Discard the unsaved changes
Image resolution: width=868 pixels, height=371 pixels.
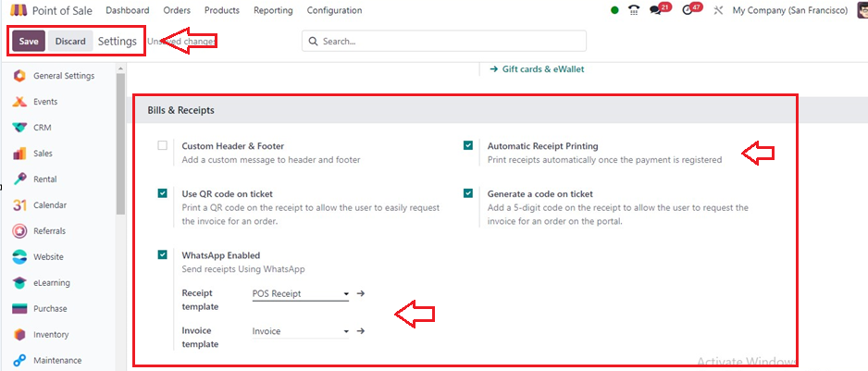(70, 41)
